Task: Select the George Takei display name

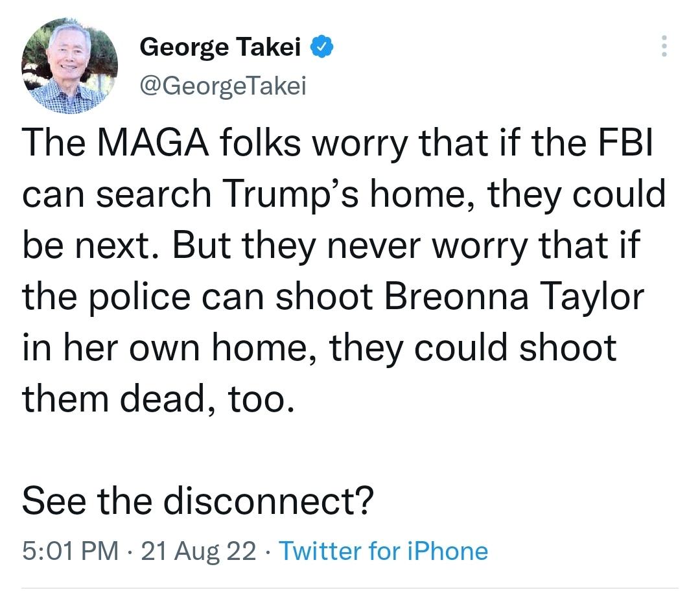Action: click(x=219, y=45)
